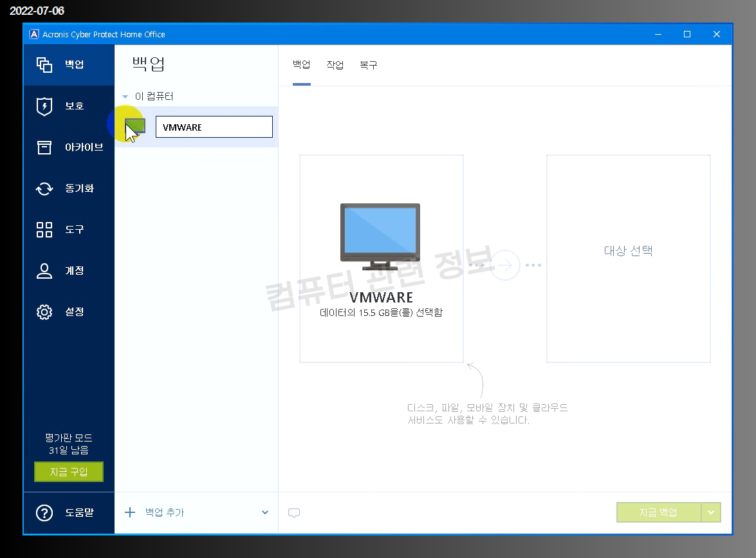756x558 pixels.
Task: Open the 지금 백업 options dropdown arrow
Action: [x=711, y=512]
